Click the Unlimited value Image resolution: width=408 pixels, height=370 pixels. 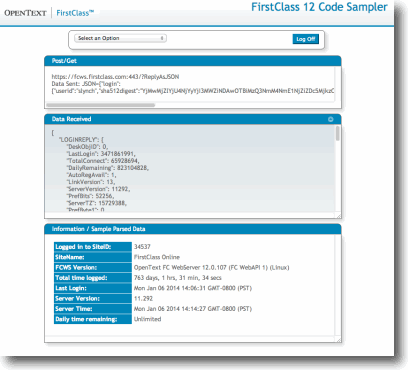(147, 319)
